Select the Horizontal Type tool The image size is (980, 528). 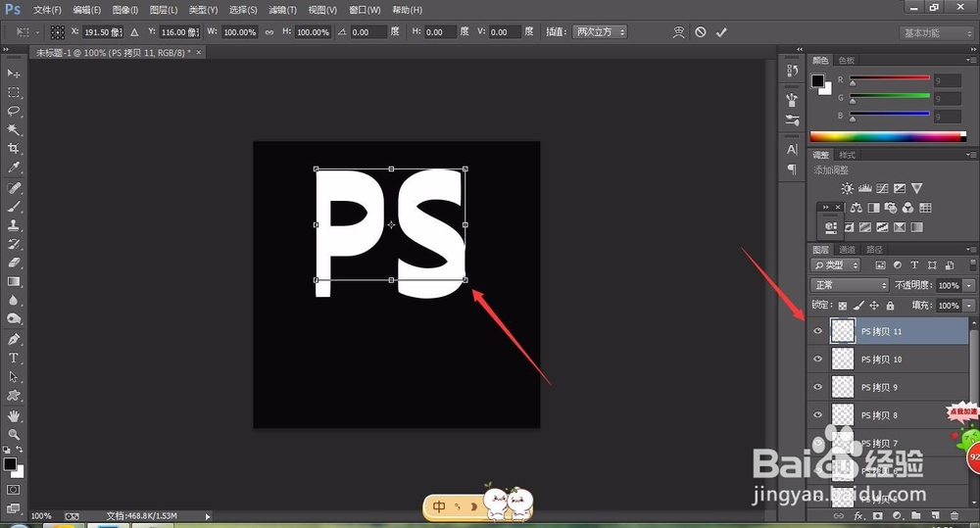13,358
